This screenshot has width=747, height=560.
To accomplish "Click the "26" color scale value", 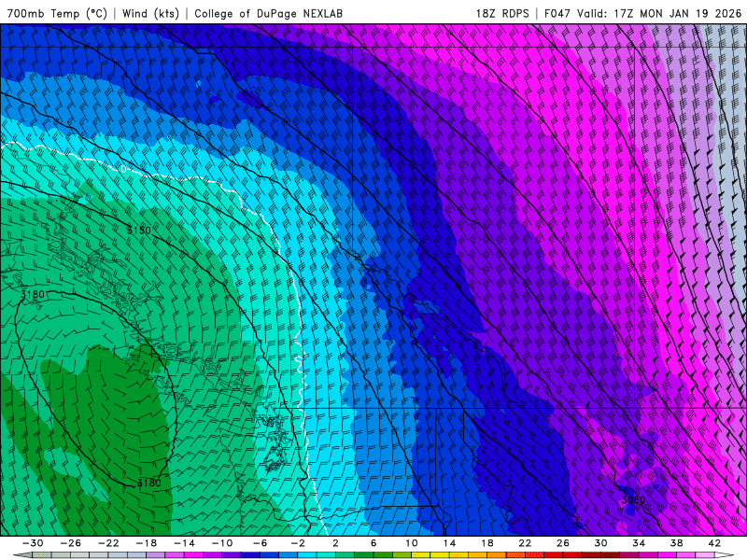I will click(563, 543).
